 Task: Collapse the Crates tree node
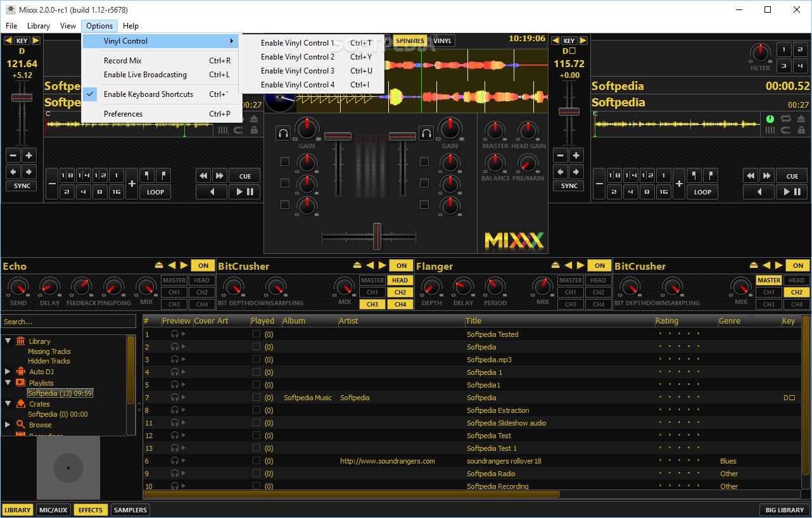click(8, 403)
